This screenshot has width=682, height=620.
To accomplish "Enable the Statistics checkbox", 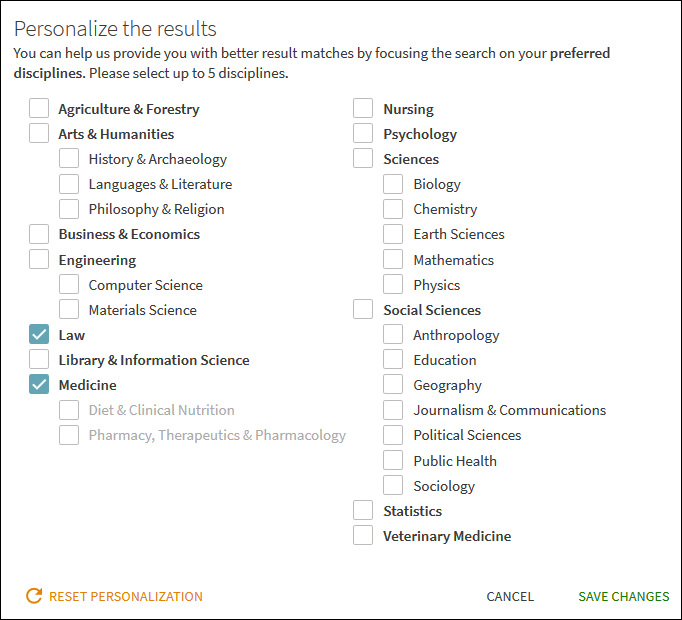I will [363, 511].
